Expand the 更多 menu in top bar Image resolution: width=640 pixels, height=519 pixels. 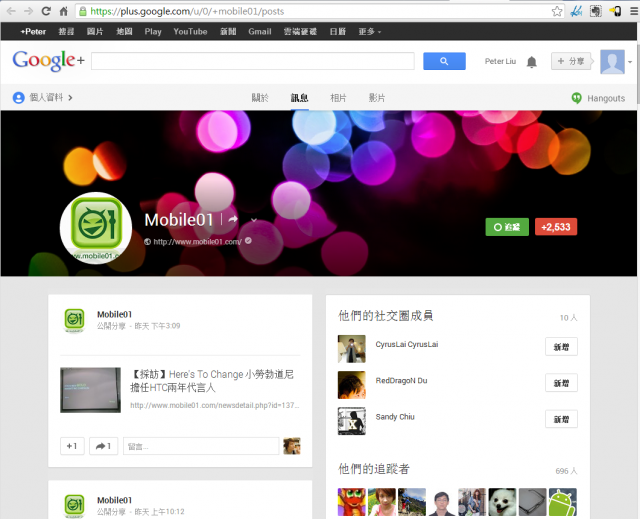(369, 31)
